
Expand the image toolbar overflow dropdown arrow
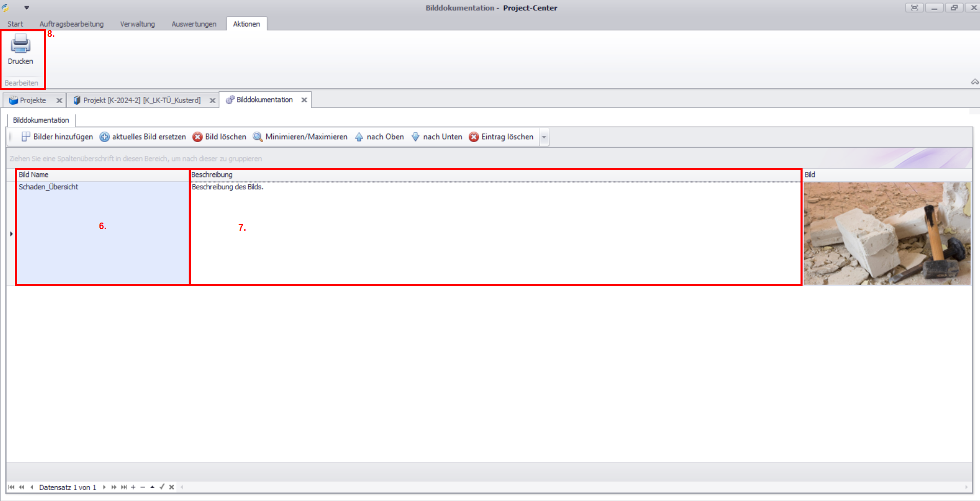pyautogui.click(x=544, y=137)
